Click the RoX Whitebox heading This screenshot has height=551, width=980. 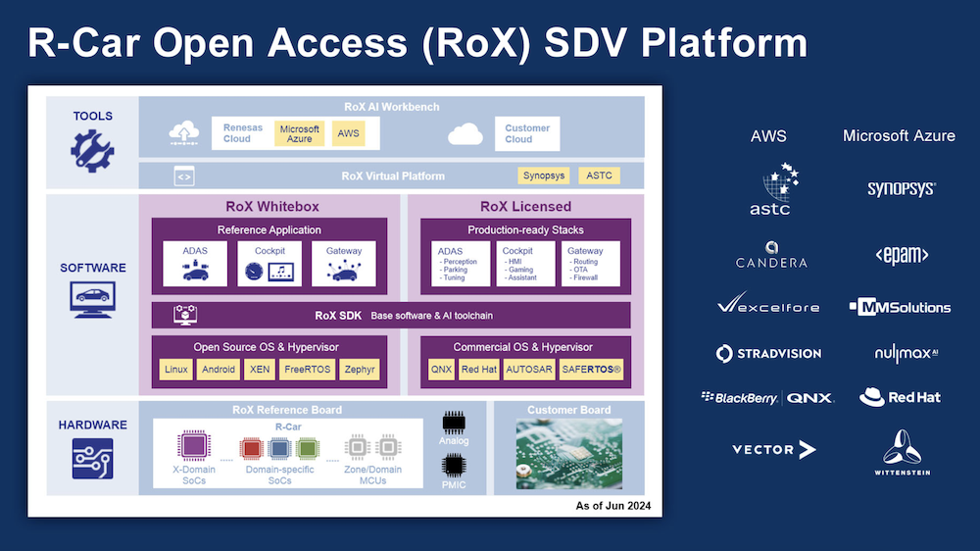[272, 207]
